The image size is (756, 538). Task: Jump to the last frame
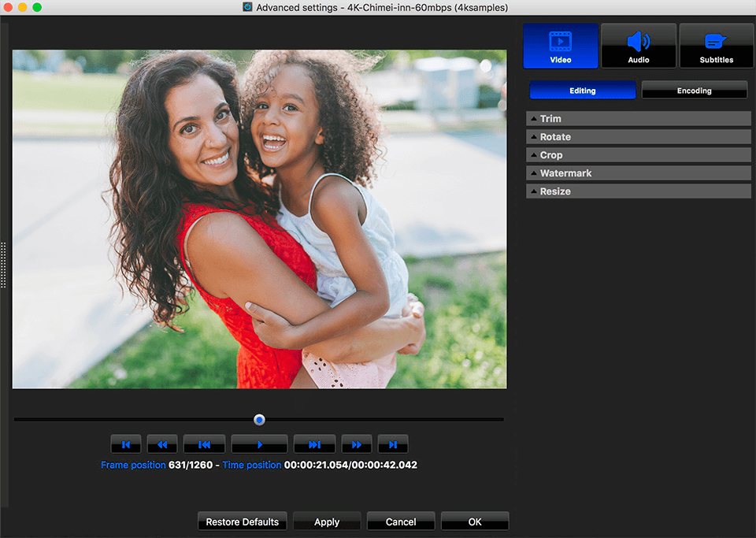click(393, 443)
